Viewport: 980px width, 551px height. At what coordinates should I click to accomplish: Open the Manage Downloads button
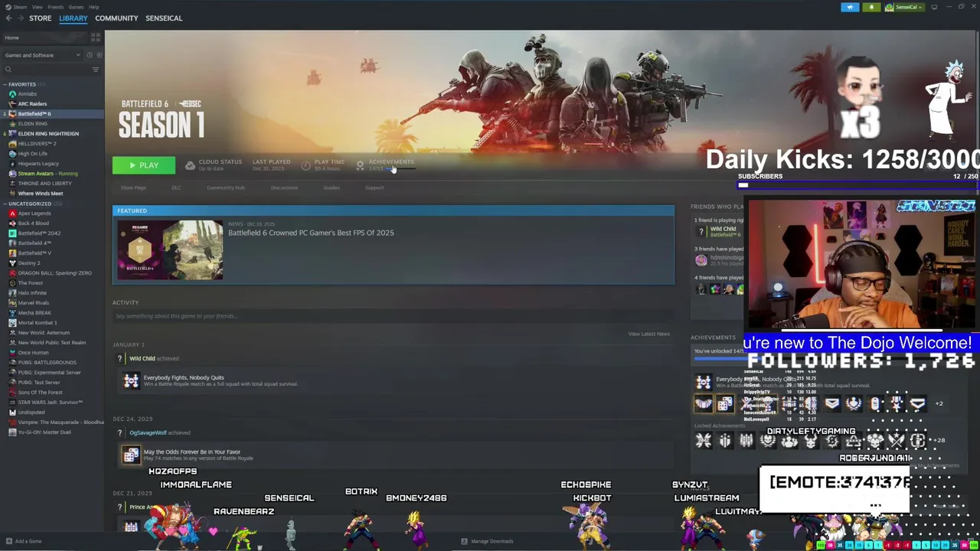pos(487,541)
